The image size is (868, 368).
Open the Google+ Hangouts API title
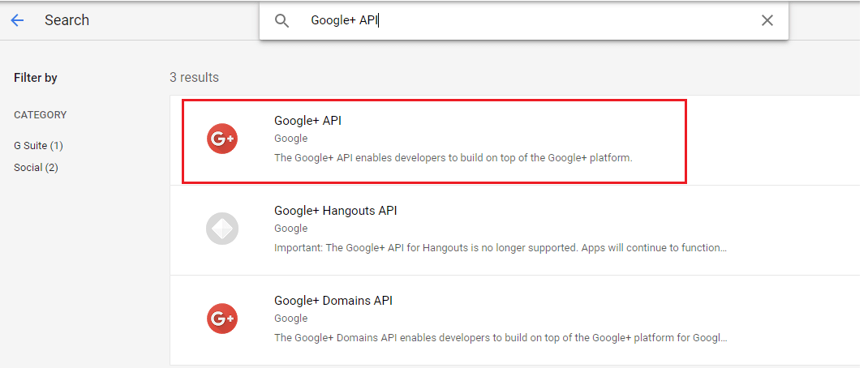click(x=335, y=211)
